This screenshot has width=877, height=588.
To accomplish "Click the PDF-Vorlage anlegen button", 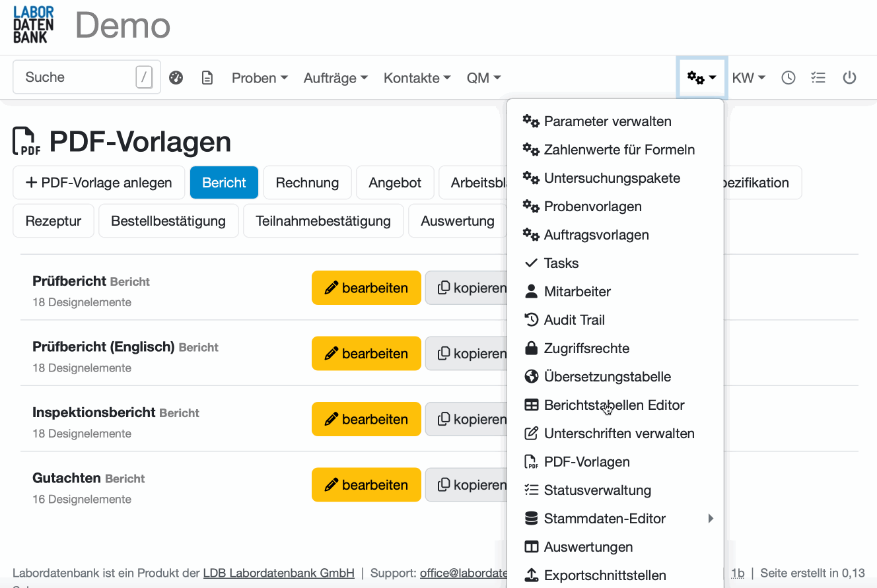I will point(98,182).
